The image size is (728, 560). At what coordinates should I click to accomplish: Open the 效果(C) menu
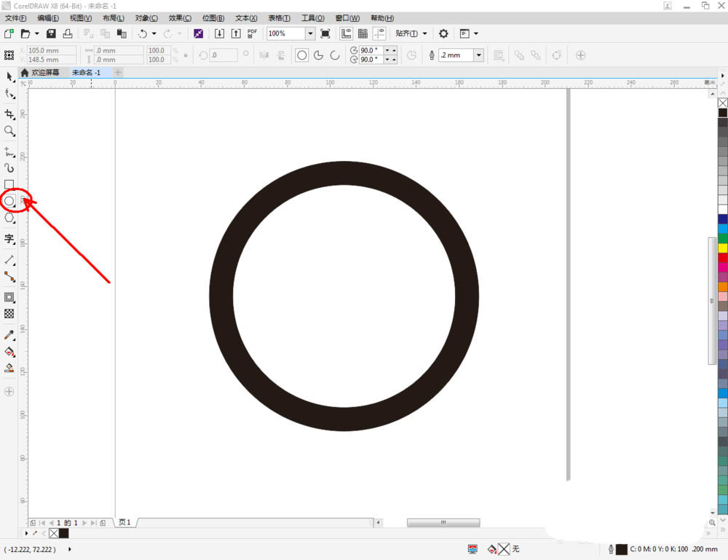[180, 17]
